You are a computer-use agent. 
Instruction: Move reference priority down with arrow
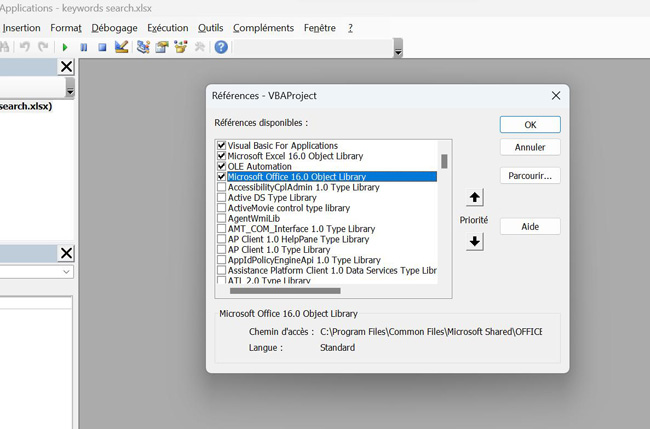[x=475, y=241]
